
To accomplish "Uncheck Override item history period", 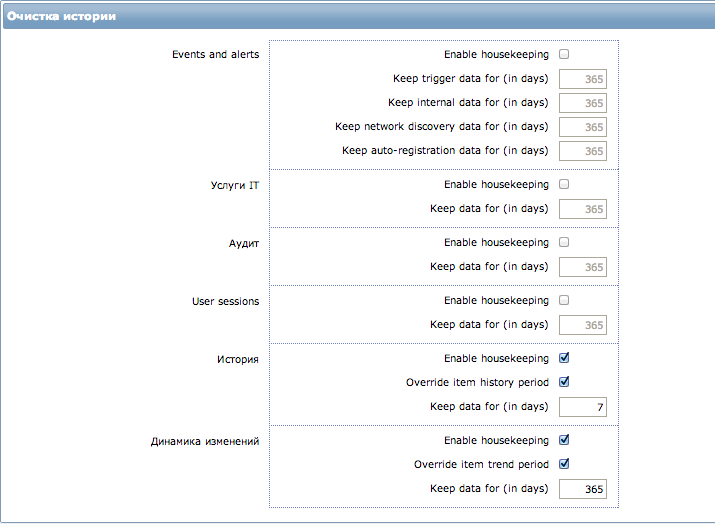I will pos(564,382).
